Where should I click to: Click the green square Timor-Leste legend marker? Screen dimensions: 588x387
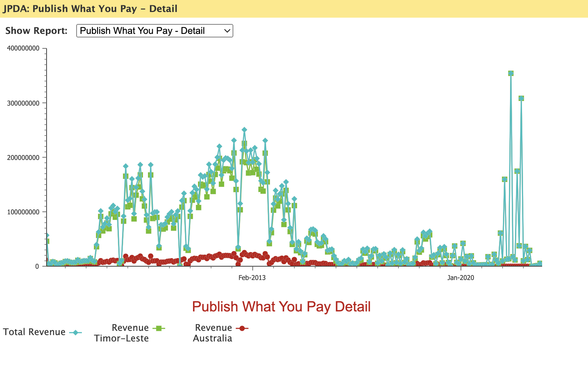pos(158,328)
